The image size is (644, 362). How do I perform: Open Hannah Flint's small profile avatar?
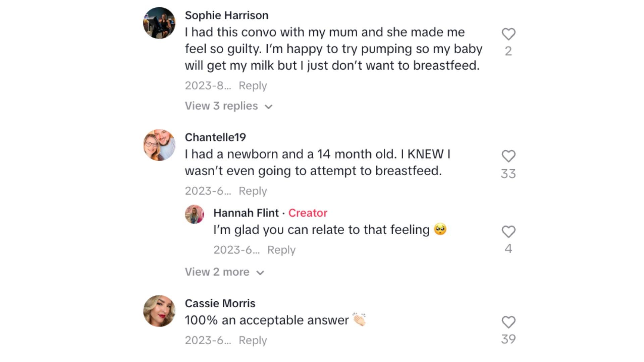194,214
